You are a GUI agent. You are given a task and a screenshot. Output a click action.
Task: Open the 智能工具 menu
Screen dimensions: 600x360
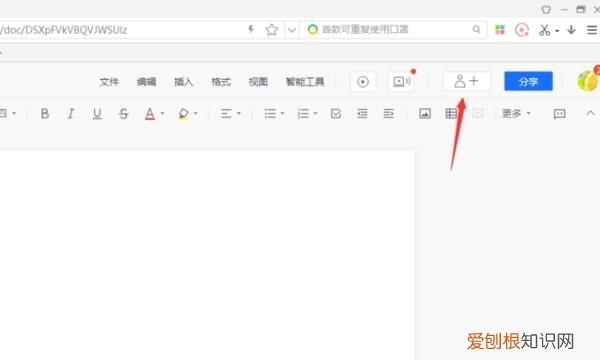click(305, 81)
